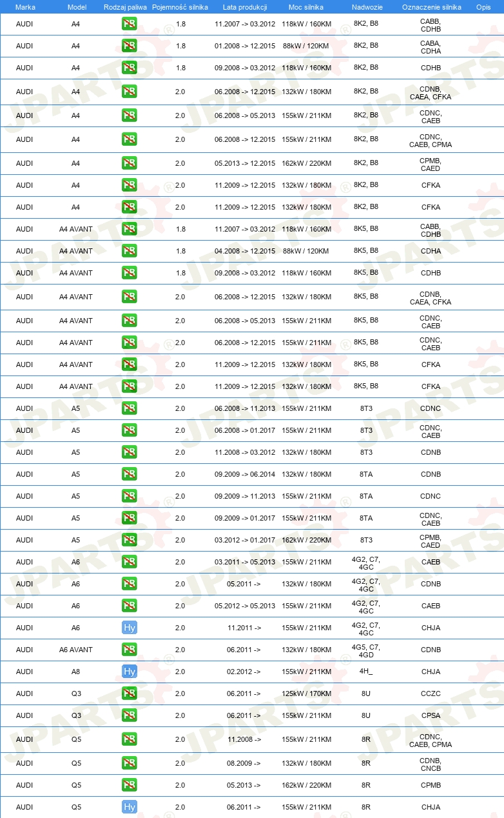Click the 162kW / 220KM cell in the Q5 row
This screenshot has height=818, width=504.
coord(306,785)
